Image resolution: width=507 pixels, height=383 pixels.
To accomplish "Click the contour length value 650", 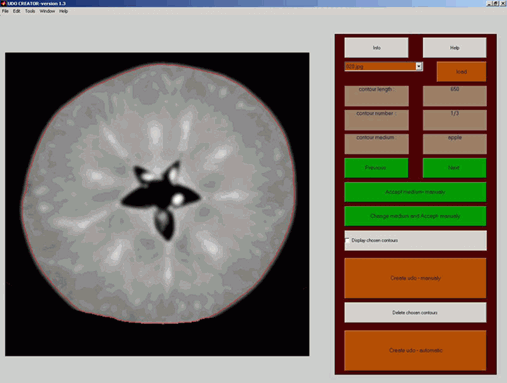I will click(x=455, y=96).
